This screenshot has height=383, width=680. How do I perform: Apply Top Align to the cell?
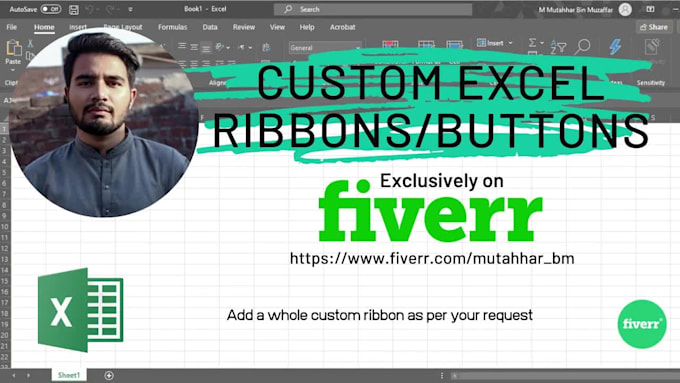tap(182, 46)
